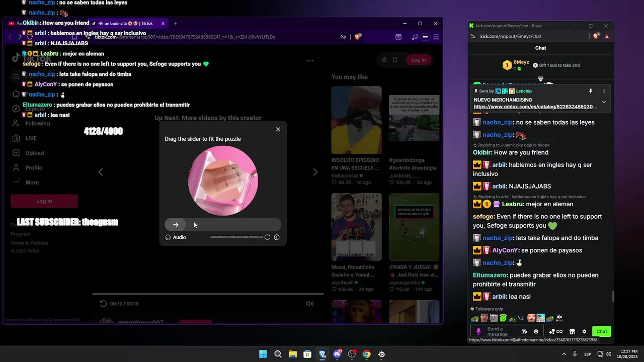Open site settings icon in Kick address bar

click(472, 36)
